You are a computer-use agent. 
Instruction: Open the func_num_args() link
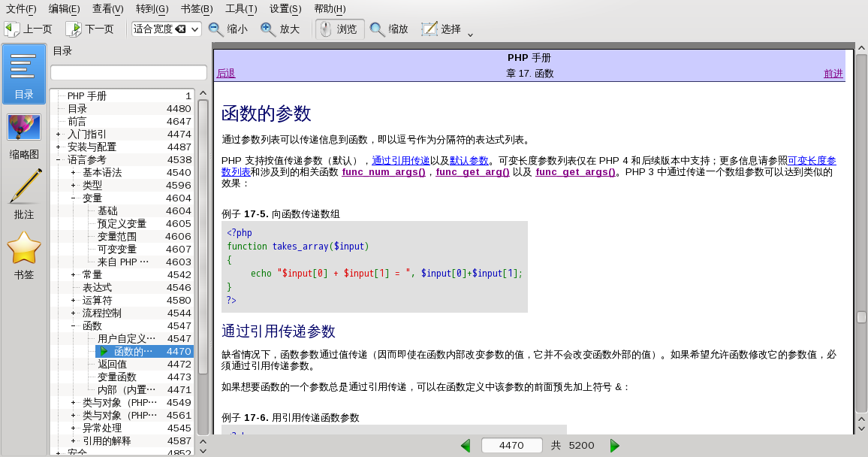pos(384,172)
